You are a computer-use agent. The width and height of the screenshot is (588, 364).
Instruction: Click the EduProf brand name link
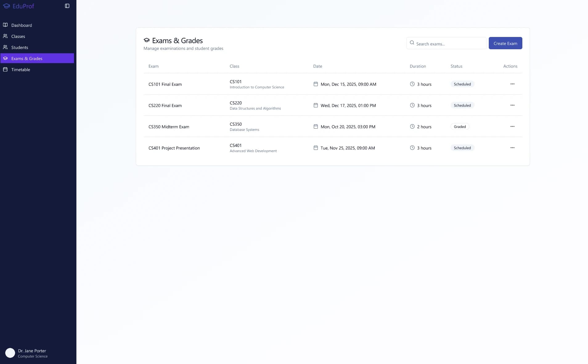tap(23, 6)
